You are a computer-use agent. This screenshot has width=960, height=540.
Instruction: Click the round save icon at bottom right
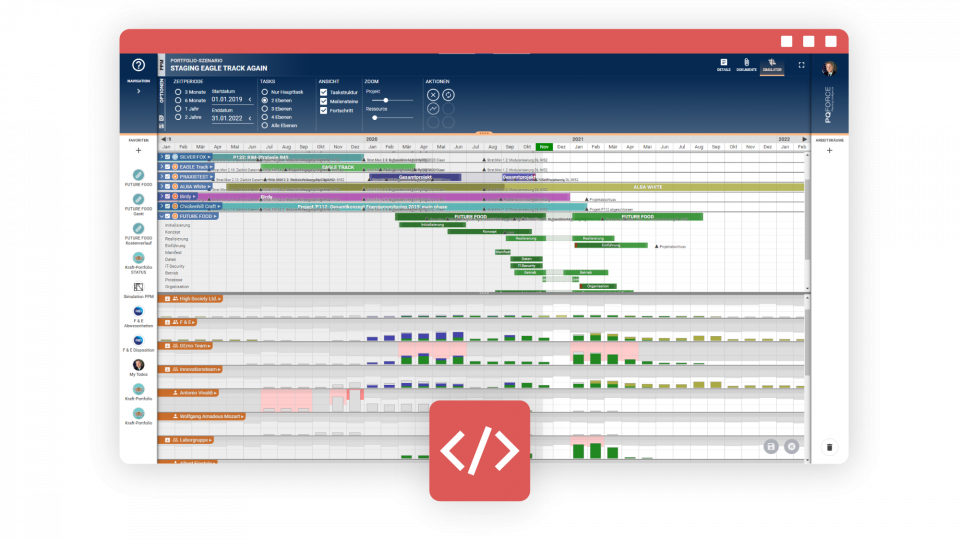[x=771, y=447]
